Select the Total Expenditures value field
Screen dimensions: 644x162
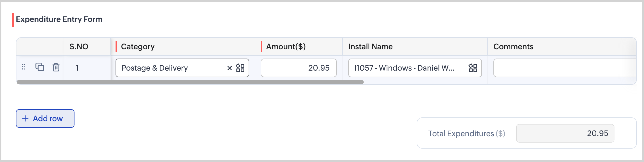565,133
